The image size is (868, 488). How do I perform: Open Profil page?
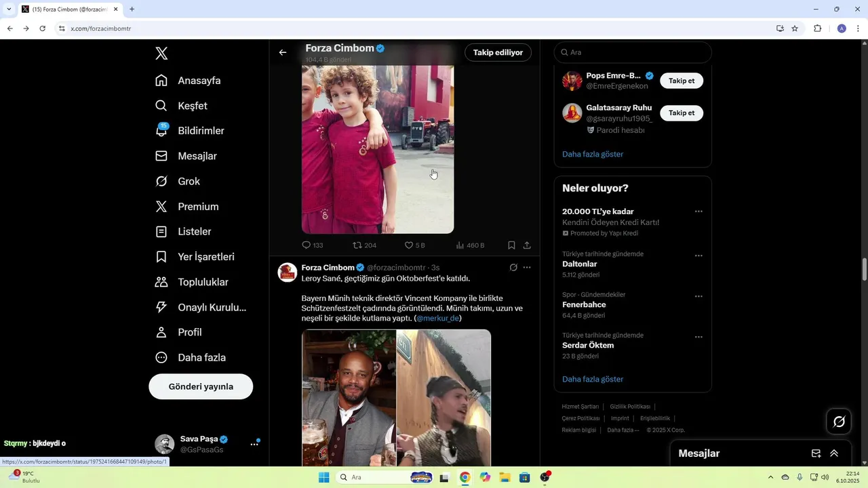pyautogui.click(x=179, y=332)
